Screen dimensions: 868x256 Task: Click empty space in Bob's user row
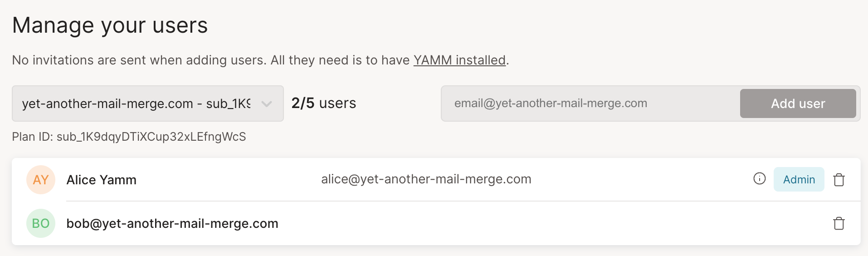click(544, 223)
